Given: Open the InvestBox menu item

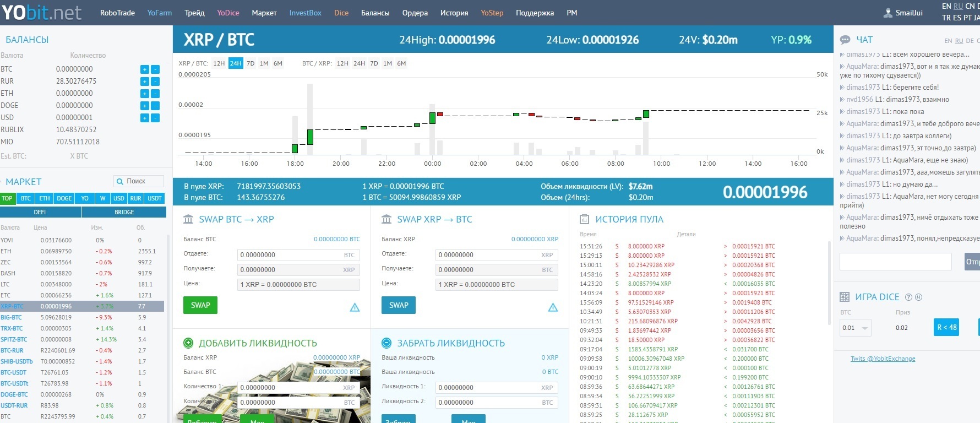Looking at the screenshot, I should [306, 13].
